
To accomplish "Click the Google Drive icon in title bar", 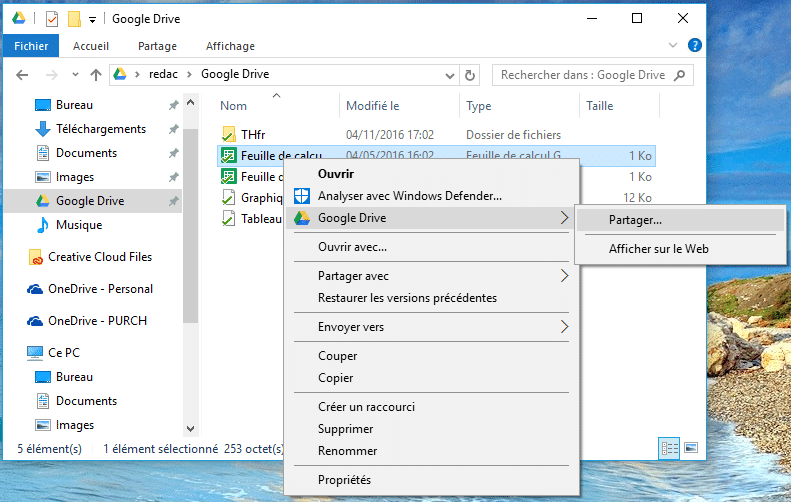I will (x=19, y=19).
